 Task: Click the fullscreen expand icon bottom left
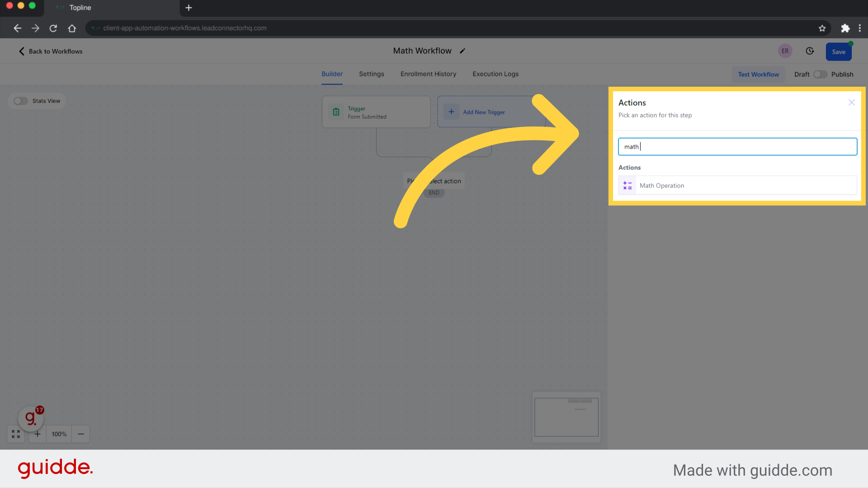(16, 433)
